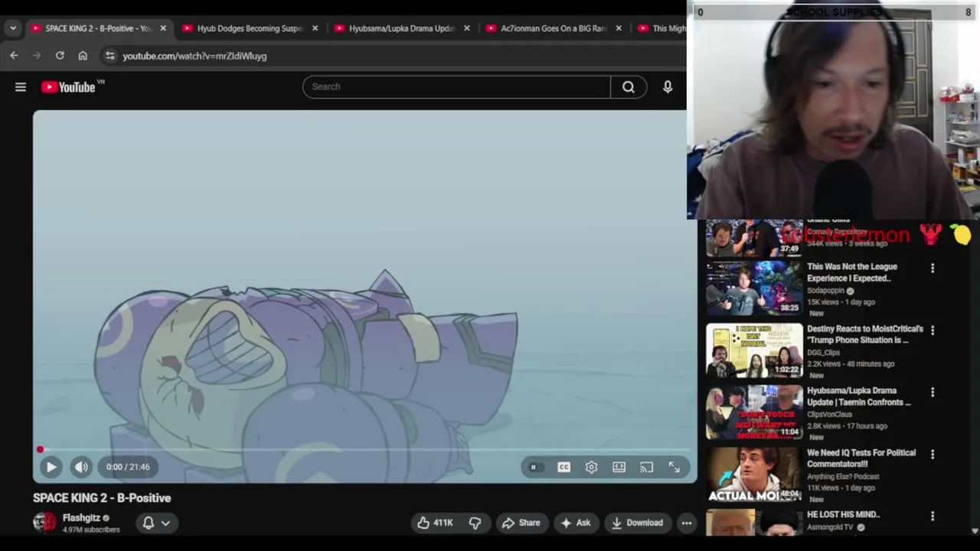Viewport: 980px width, 551px height.
Task: Cast video to a TV
Action: click(x=646, y=467)
